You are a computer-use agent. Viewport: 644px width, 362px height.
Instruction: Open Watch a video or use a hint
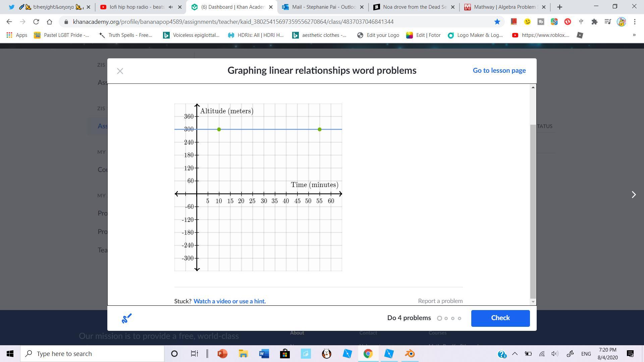click(229, 301)
